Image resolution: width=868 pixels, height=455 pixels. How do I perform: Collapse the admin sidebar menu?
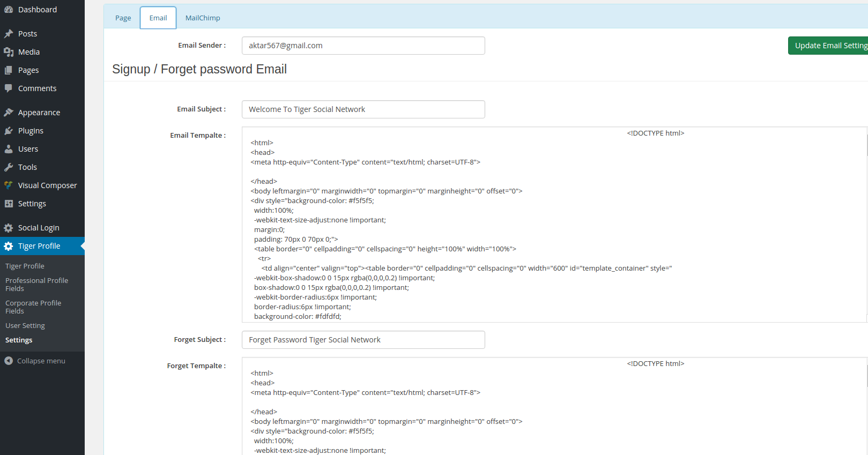click(x=42, y=361)
